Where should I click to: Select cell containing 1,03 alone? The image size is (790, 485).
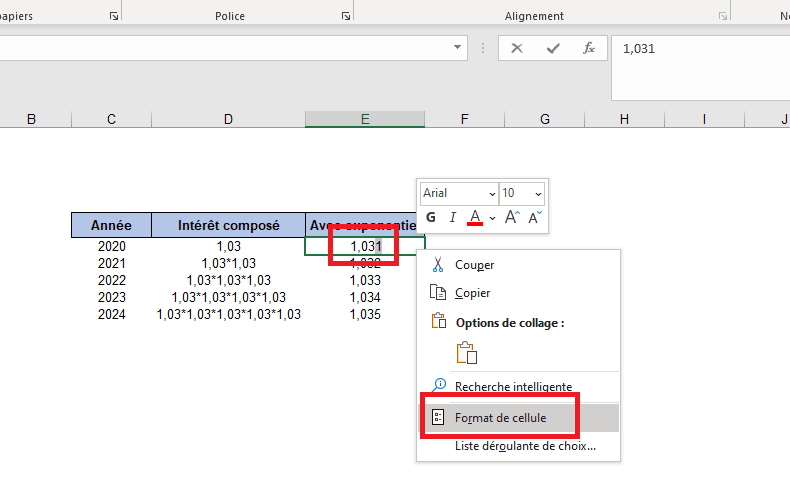[x=228, y=246]
